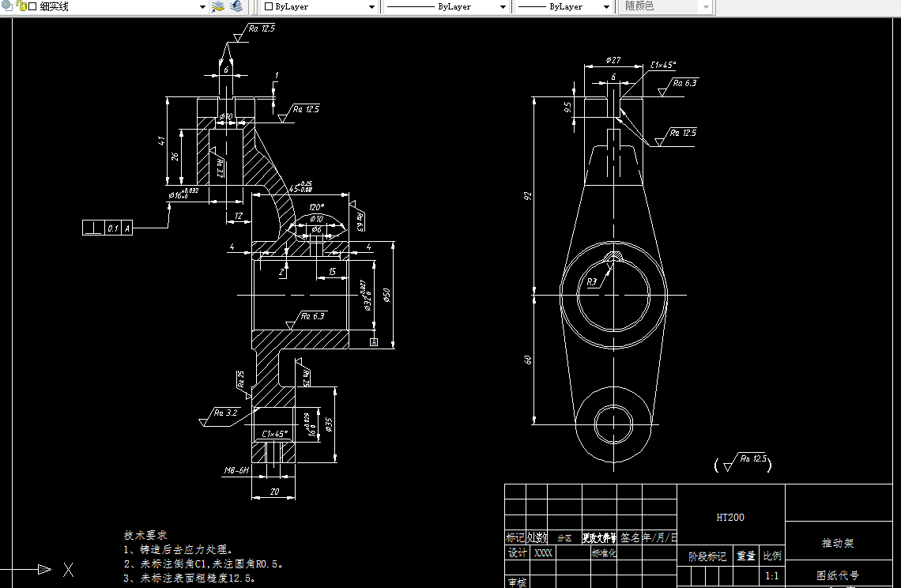This screenshot has height=588, width=901.
Task: Select the E1×45° chamfer annotation
Action: pyautogui.click(x=664, y=65)
